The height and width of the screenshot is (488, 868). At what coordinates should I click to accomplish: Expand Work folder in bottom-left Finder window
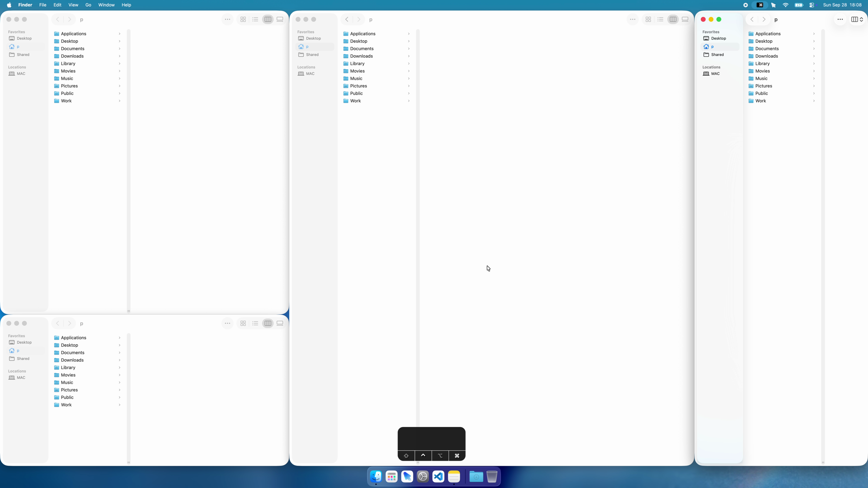point(119,405)
